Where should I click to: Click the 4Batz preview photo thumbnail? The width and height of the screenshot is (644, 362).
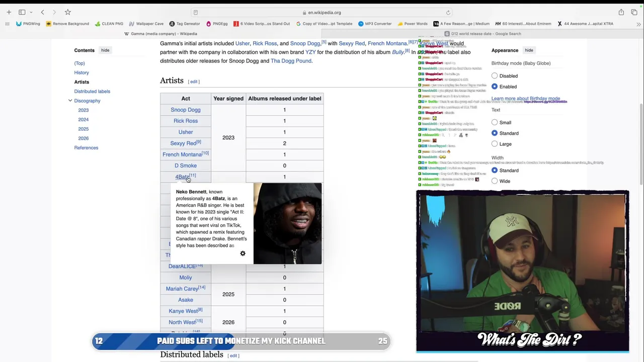coord(287,224)
